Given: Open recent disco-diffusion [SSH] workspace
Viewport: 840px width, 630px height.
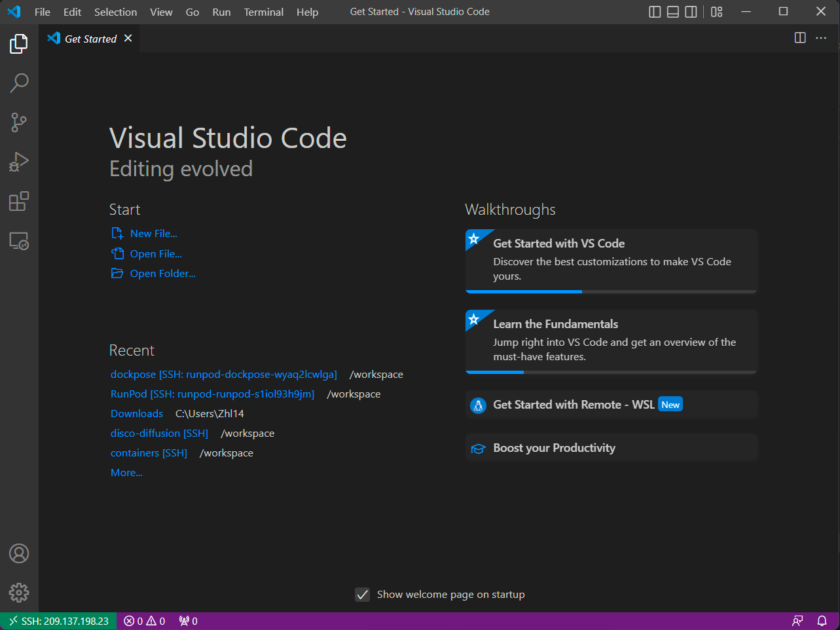Looking at the screenshot, I should pos(159,434).
